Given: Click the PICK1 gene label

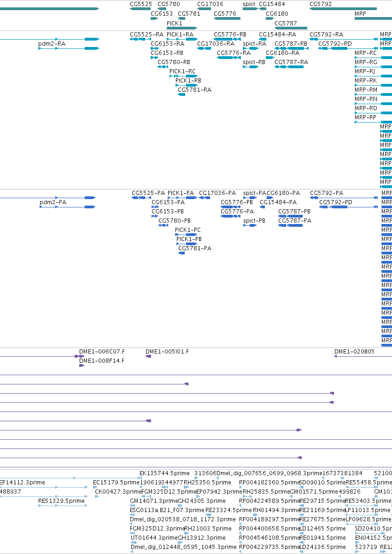Looking at the screenshot, I should [175, 23].
